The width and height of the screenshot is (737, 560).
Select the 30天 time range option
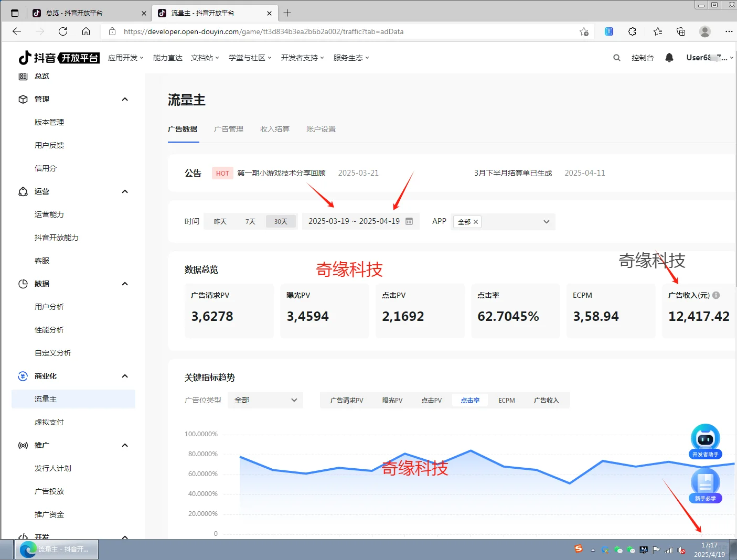click(x=281, y=221)
